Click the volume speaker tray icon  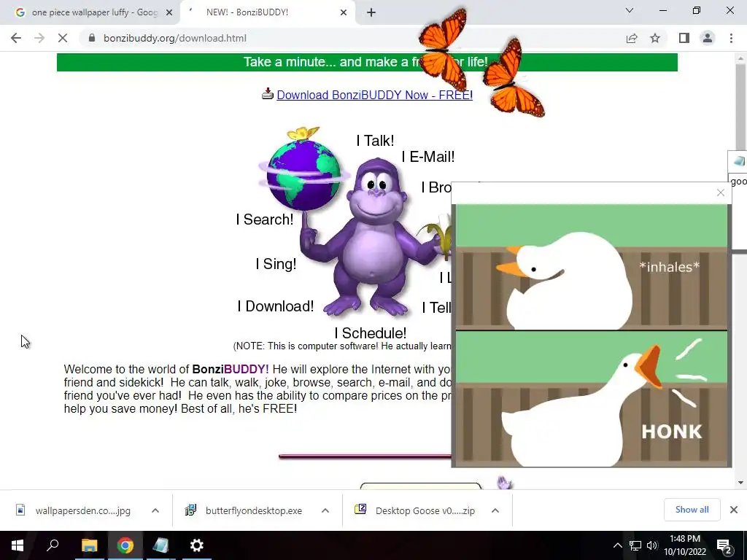pyautogui.click(x=652, y=545)
